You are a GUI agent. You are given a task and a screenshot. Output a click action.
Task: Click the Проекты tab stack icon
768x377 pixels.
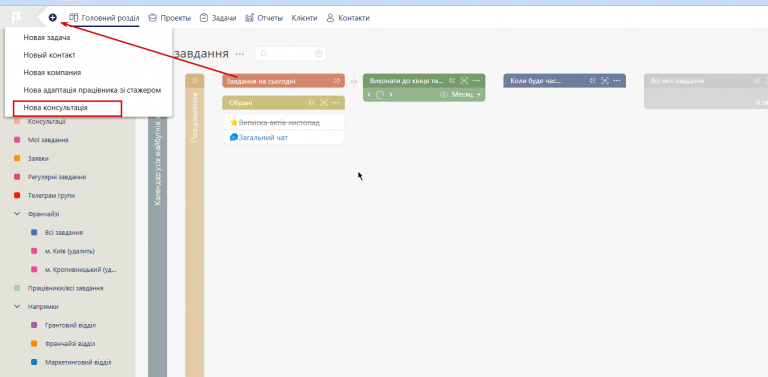(x=152, y=18)
